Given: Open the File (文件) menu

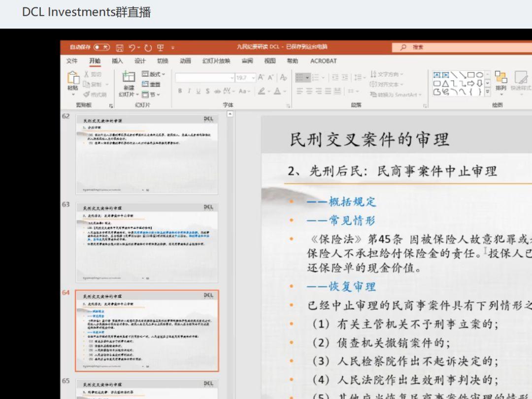Looking at the screenshot, I should click(72, 61).
